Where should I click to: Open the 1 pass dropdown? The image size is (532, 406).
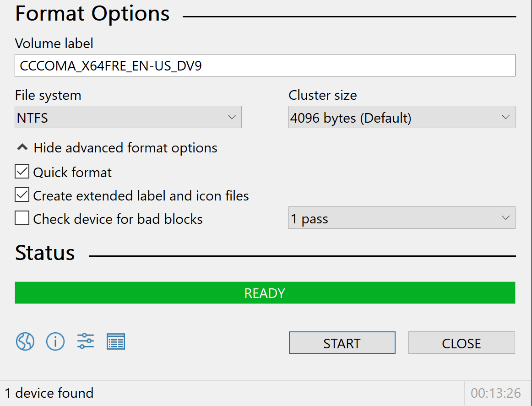click(402, 218)
